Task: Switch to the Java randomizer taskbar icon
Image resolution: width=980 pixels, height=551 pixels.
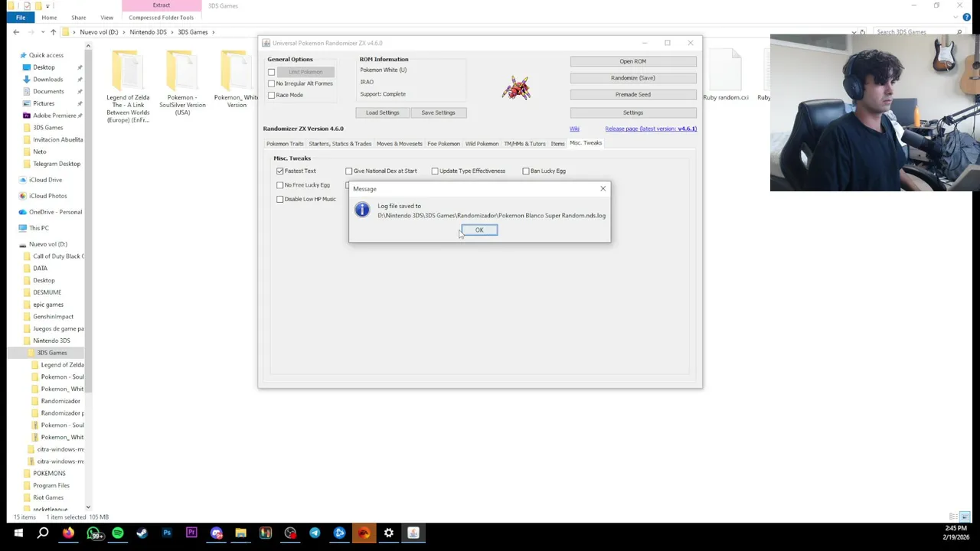Action: tap(413, 533)
